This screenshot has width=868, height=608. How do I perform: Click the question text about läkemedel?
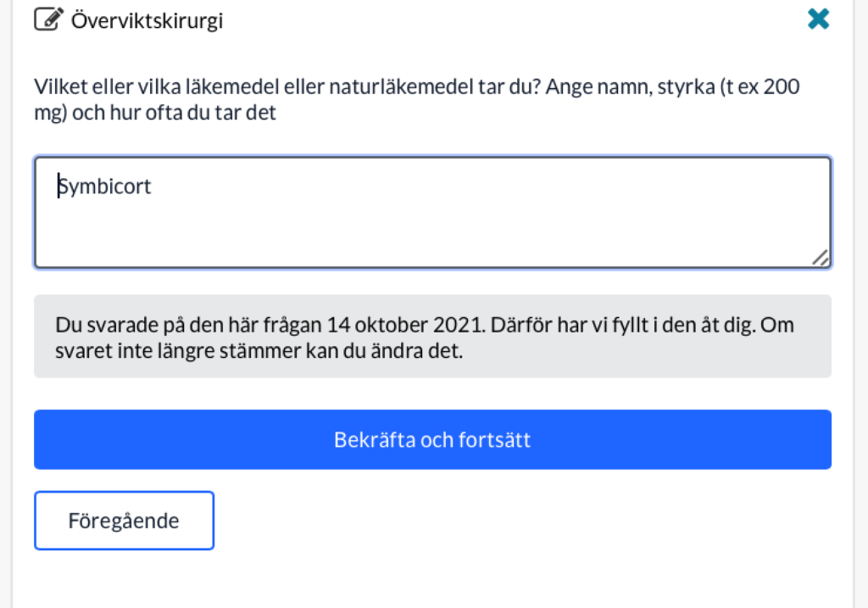pos(417,99)
